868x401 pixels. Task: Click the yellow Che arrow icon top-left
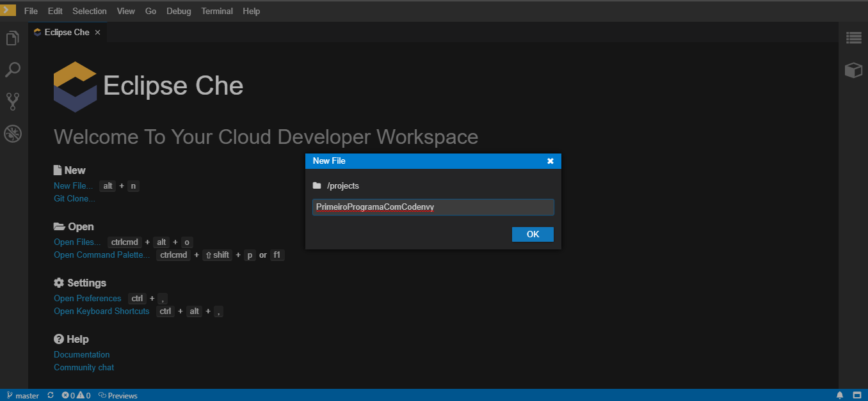(8, 10)
